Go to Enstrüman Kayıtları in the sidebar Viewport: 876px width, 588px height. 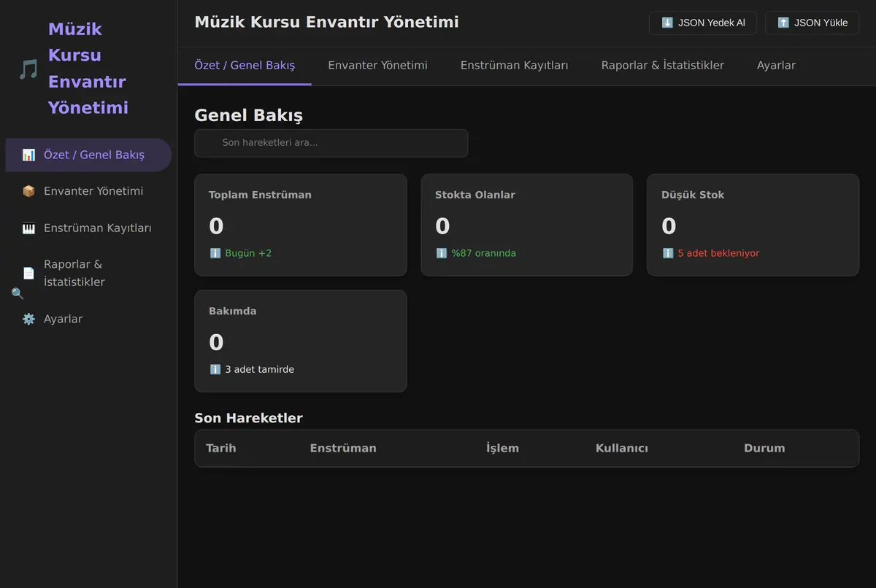click(88, 228)
